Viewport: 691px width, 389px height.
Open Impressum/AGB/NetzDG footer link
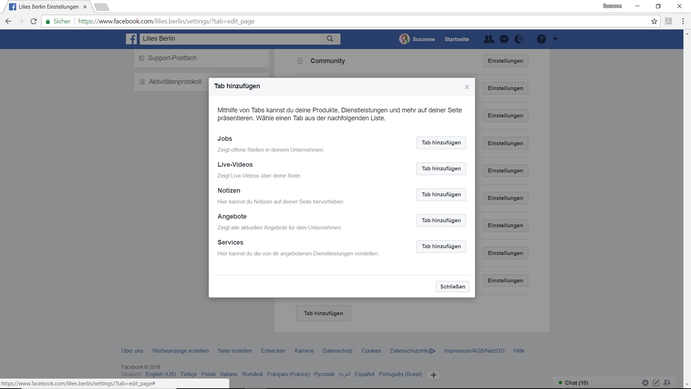[x=474, y=351]
